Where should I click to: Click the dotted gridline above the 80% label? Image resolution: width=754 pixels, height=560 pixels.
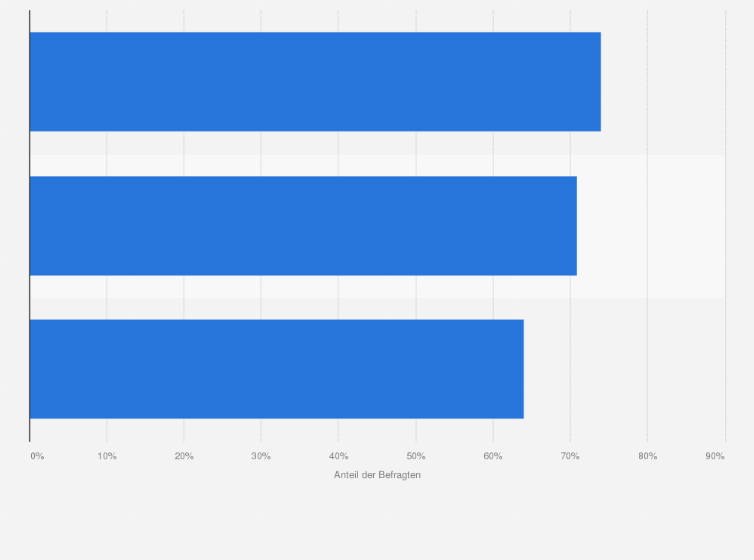[x=647, y=226]
